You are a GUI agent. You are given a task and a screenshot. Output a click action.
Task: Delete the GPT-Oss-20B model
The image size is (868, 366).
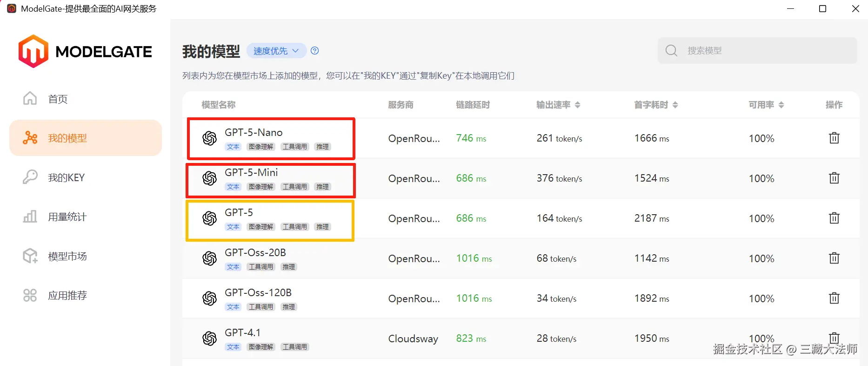tap(834, 258)
